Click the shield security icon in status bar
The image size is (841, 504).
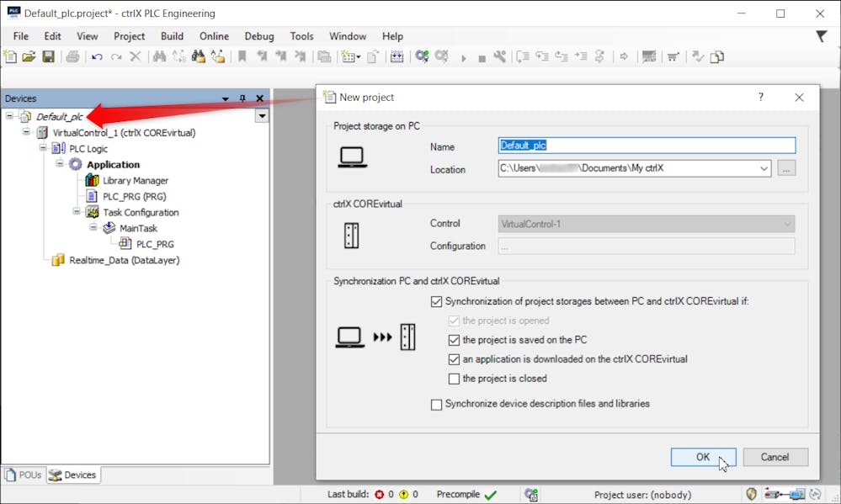tap(752, 494)
